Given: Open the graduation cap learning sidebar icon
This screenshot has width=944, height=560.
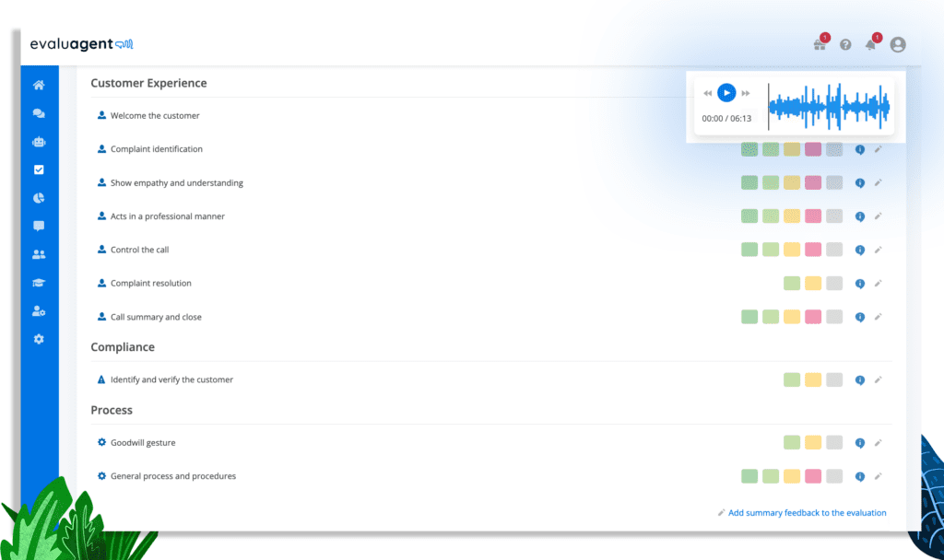Looking at the screenshot, I should pyautogui.click(x=39, y=283).
